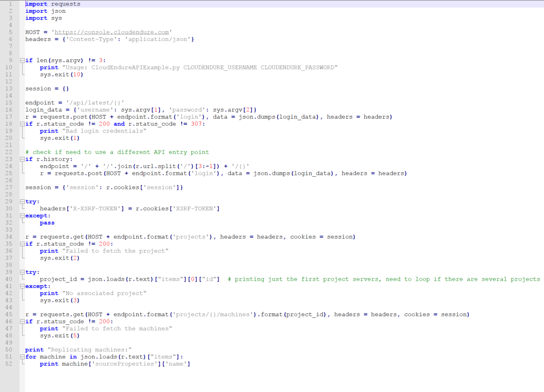Click 'projects/{}/machines' string on line 45
The image size is (544, 392).
click(212, 315)
